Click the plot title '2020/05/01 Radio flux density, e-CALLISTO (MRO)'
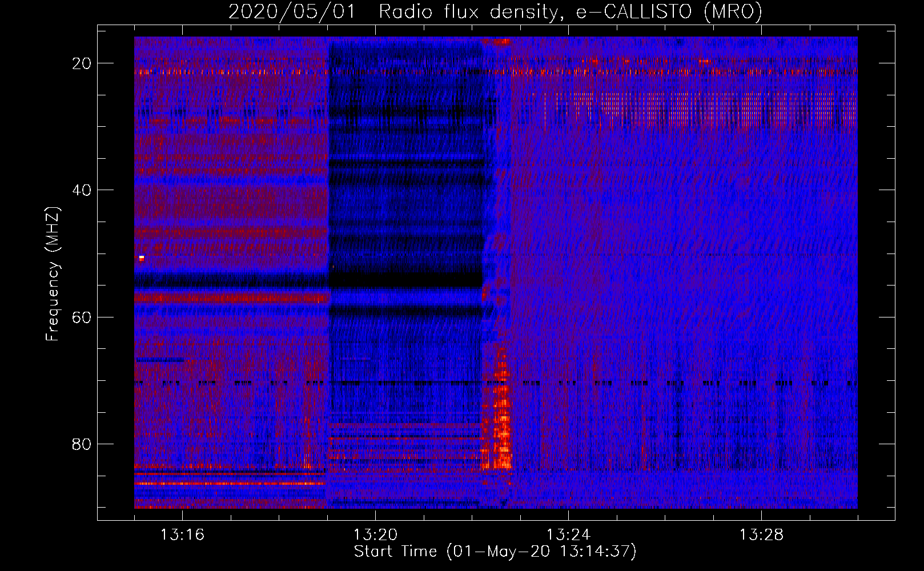 [x=495, y=11]
